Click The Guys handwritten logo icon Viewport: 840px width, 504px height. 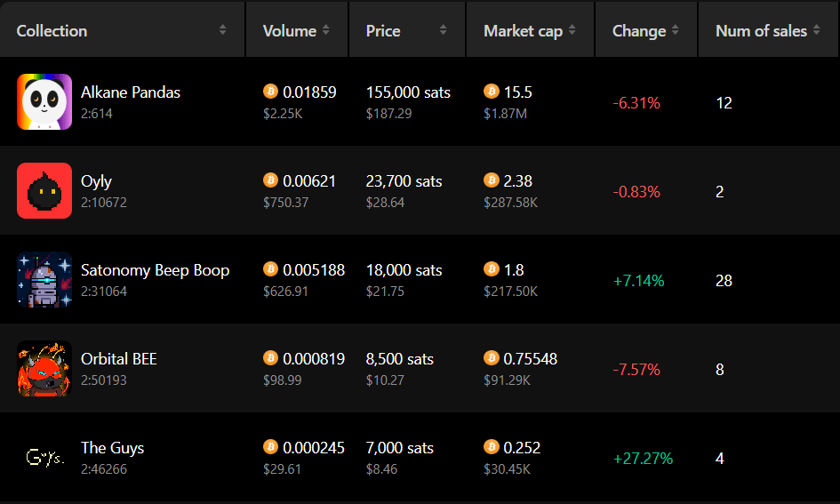[44, 458]
